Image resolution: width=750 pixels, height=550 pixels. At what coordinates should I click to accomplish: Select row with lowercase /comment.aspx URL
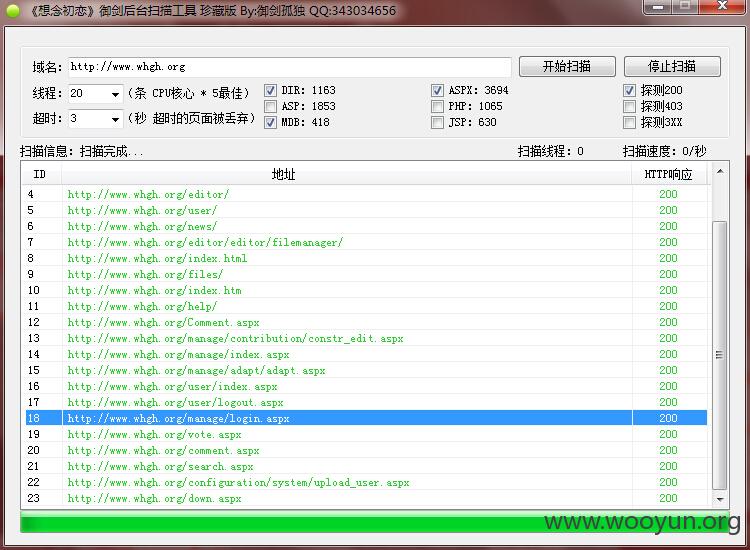(x=366, y=450)
